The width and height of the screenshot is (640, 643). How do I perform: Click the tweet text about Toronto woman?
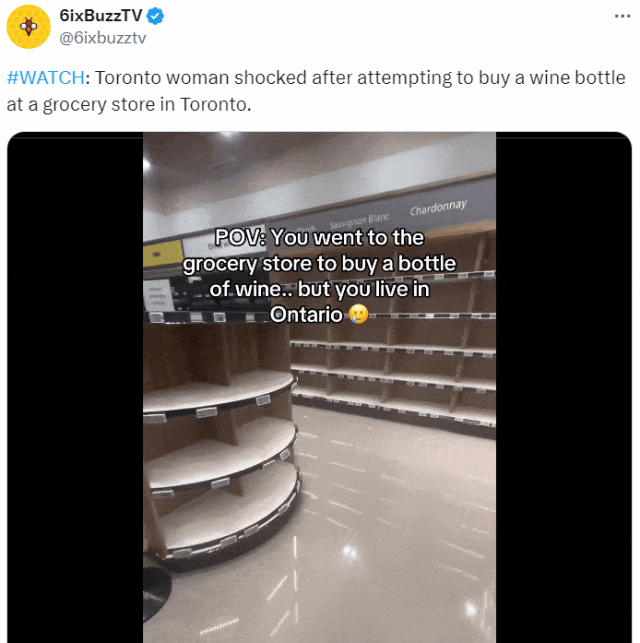tap(316, 91)
